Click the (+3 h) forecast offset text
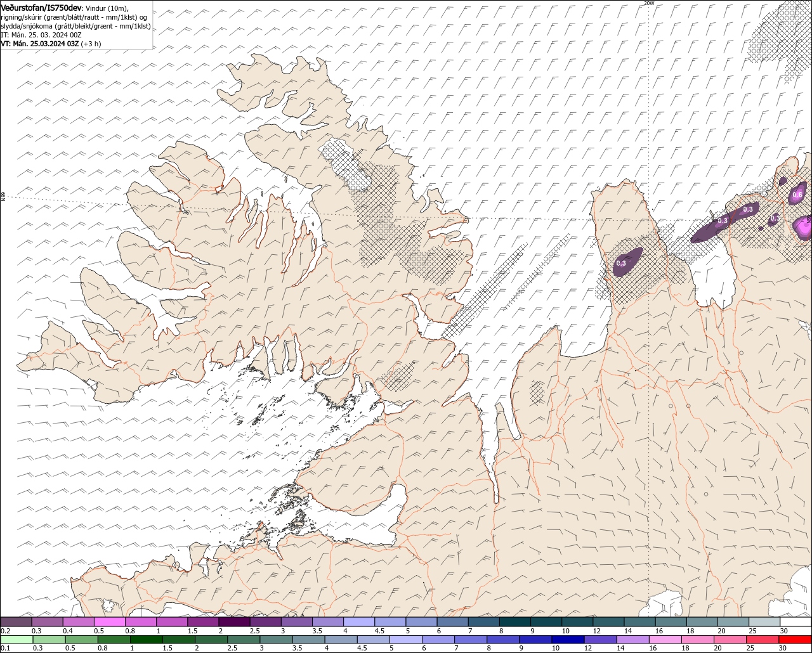The height and width of the screenshot is (653, 812). pyautogui.click(x=91, y=44)
